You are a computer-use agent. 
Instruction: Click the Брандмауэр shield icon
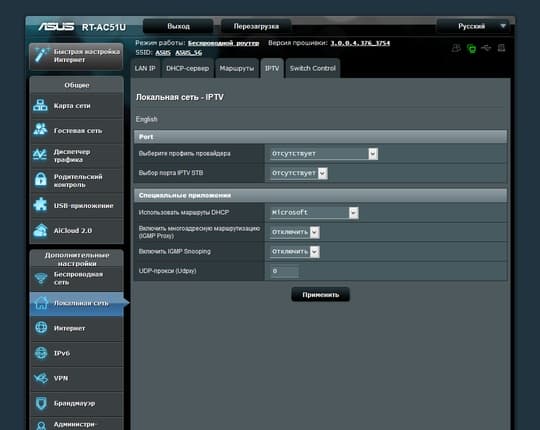pos(41,403)
